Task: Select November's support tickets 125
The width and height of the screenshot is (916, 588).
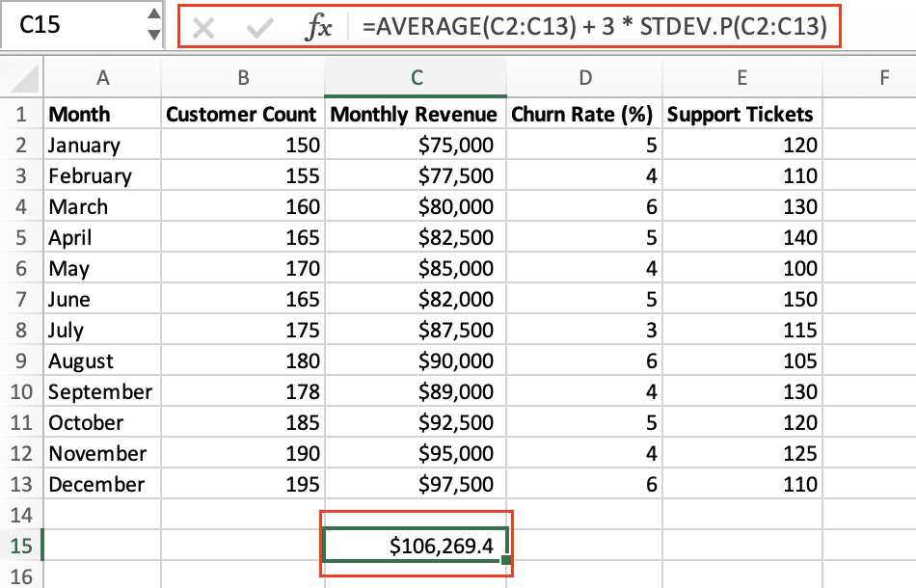Action: pyautogui.click(x=741, y=454)
